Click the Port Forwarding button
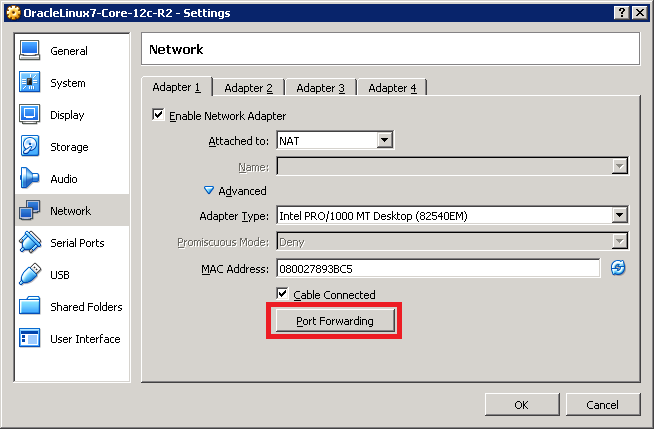654x429 pixels. (335, 321)
